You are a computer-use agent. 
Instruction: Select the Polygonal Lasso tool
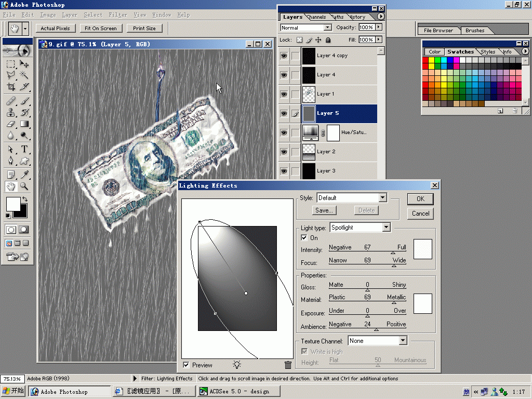[11, 75]
